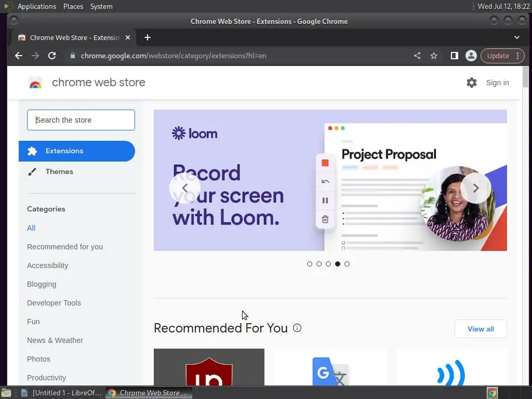This screenshot has width=532, height=399.
Task: Share this page icon in address bar
Action: (x=417, y=56)
